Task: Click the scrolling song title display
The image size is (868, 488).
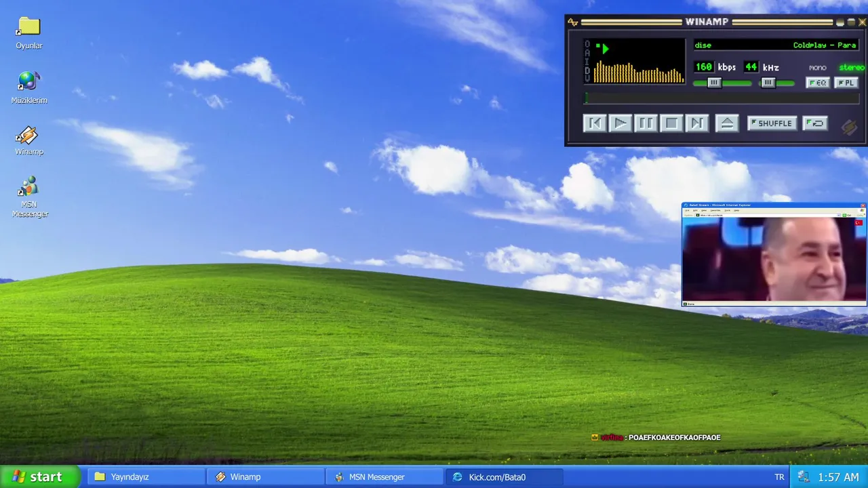Action: coord(775,45)
